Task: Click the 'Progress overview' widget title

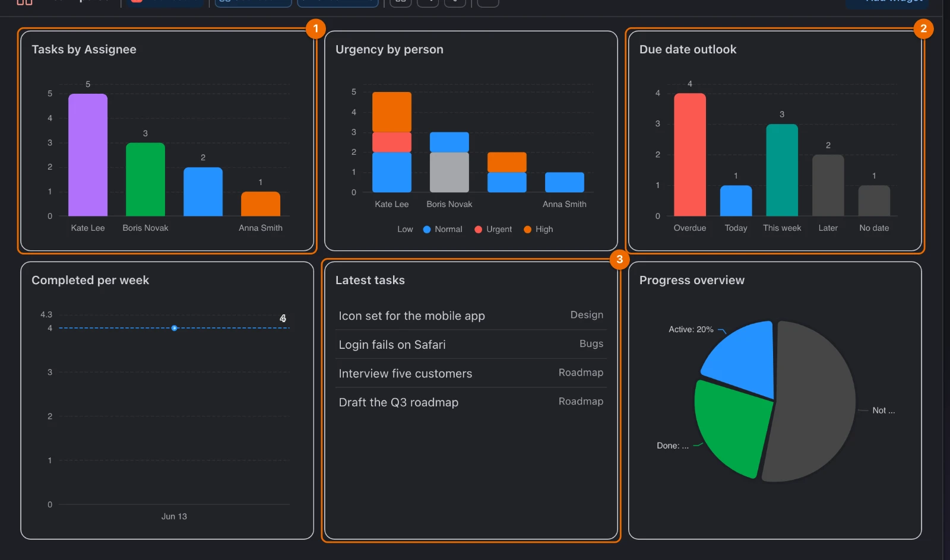Action: point(692,280)
